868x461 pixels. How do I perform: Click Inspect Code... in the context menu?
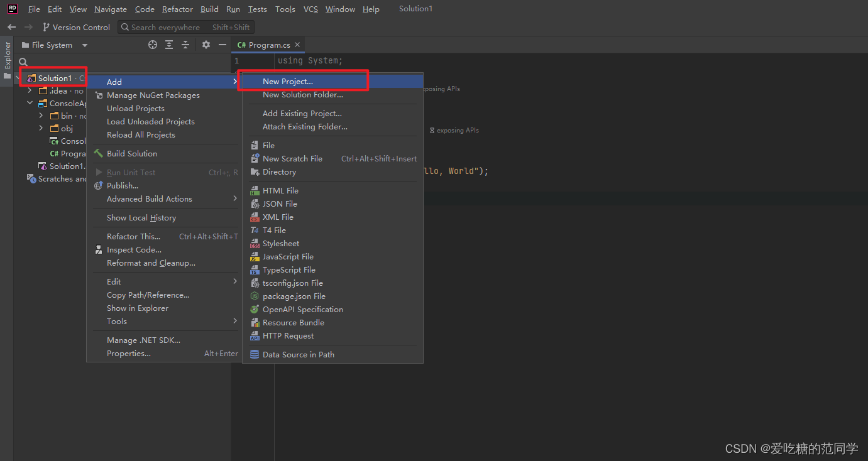tap(165, 250)
